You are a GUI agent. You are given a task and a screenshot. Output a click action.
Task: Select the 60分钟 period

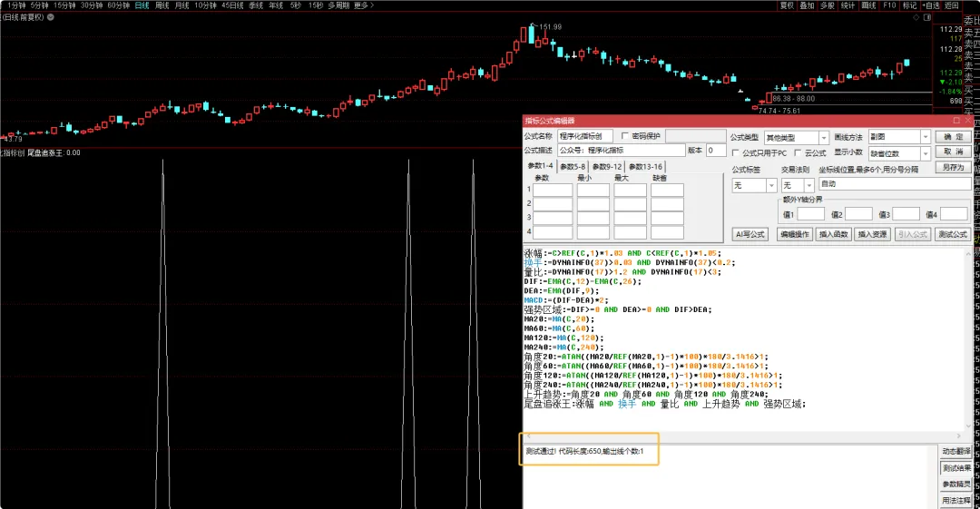[119, 5]
